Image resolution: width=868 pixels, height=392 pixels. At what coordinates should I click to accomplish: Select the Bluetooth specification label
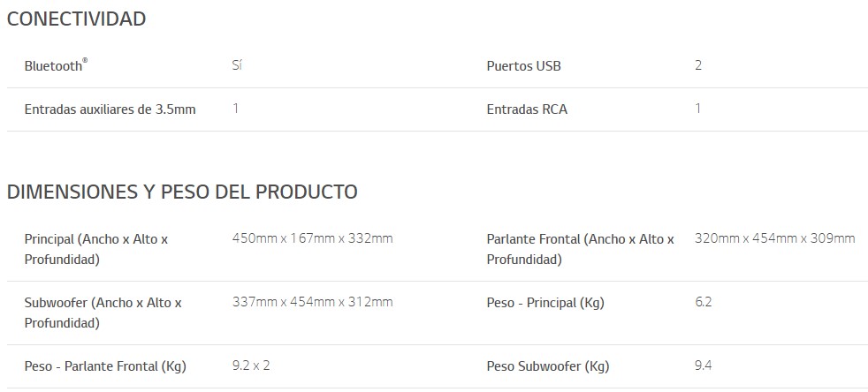[56, 65]
